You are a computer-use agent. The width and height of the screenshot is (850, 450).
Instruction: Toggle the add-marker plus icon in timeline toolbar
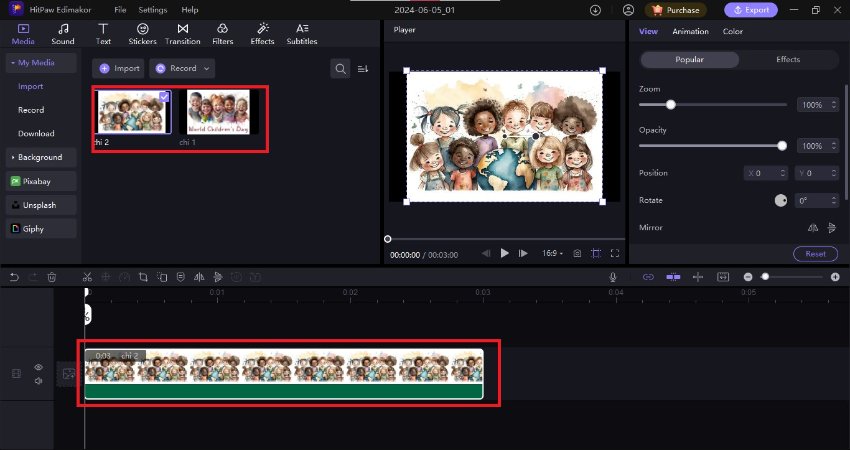698,277
